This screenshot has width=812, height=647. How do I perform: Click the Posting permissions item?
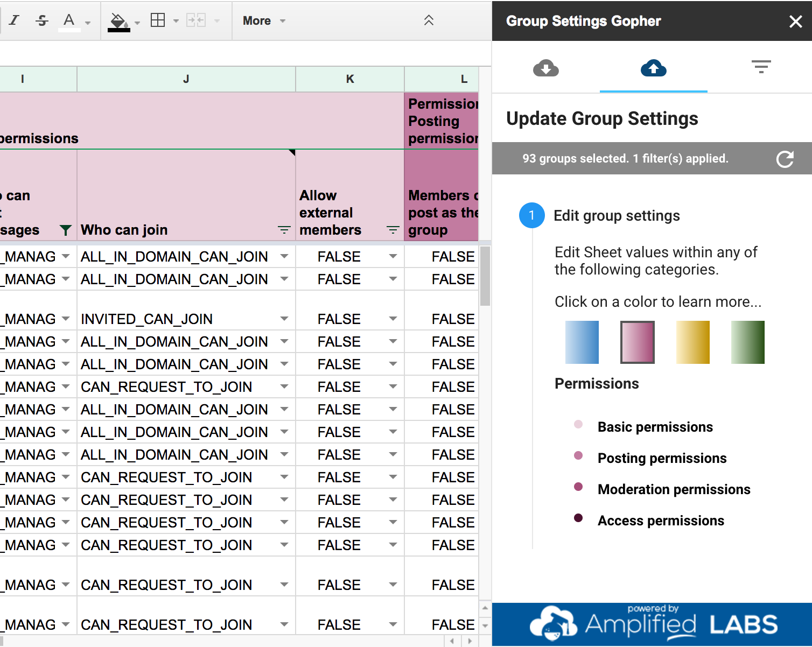click(662, 458)
